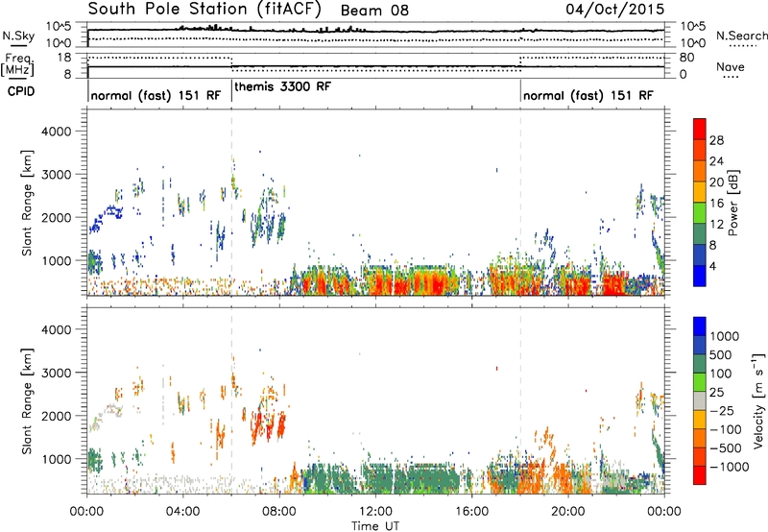
Task: Click the '4000' tick on the power panel axis
Action: tap(56, 132)
